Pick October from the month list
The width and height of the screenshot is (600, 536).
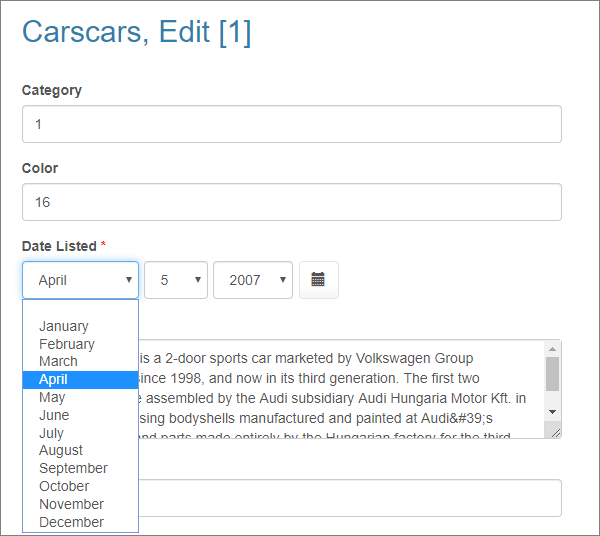[80, 486]
